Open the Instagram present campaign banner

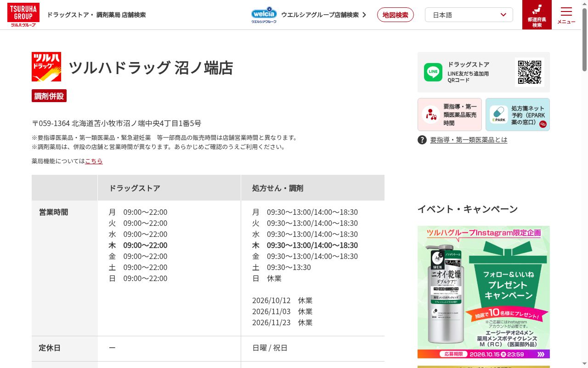(484, 292)
